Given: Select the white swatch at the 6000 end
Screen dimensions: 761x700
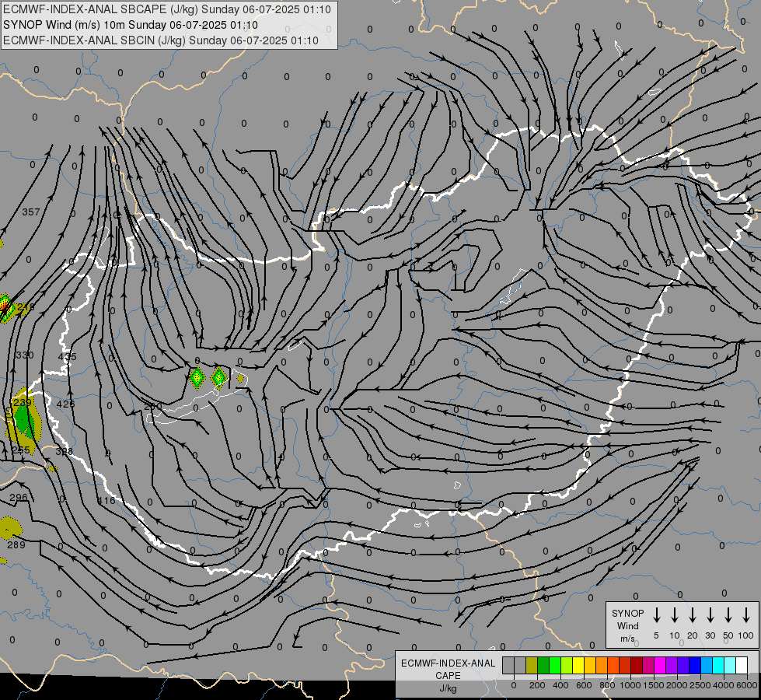Looking at the screenshot, I should 741,666.
